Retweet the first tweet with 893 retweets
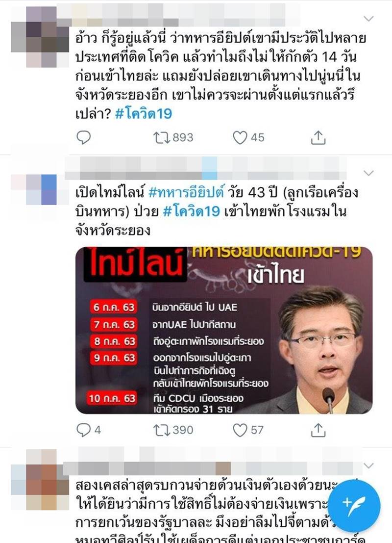Viewport: 392px width, 543px height. (173, 138)
